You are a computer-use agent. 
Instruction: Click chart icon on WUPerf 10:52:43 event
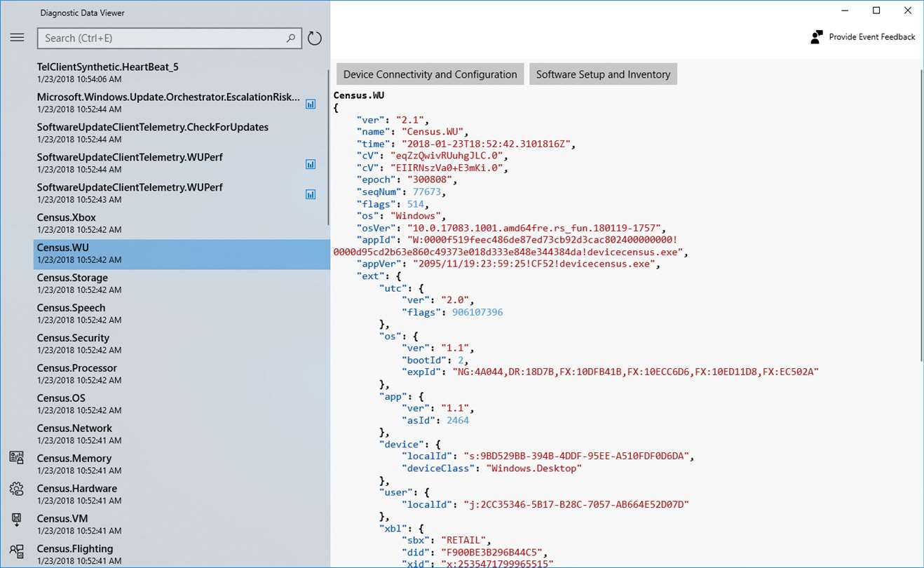(x=311, y=194)
